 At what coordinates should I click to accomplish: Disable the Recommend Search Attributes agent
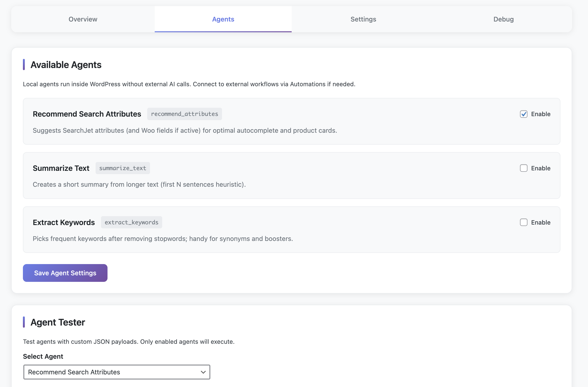click(523, 114)
